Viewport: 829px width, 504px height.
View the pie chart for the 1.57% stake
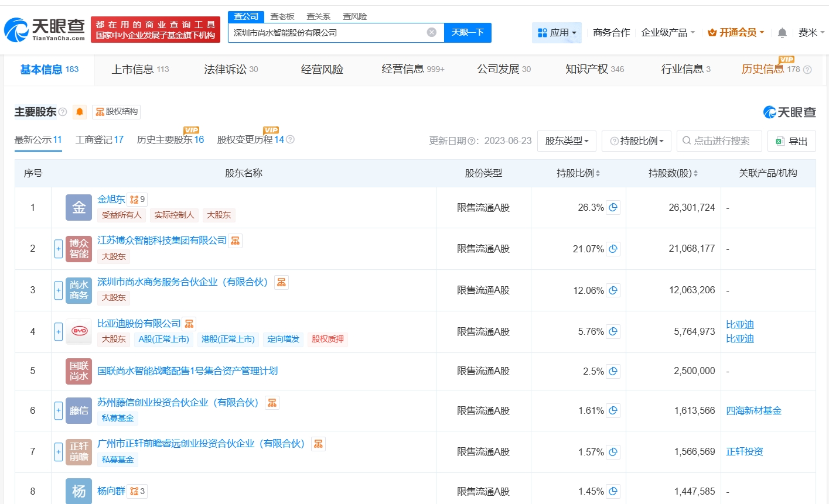coord(613,452)
